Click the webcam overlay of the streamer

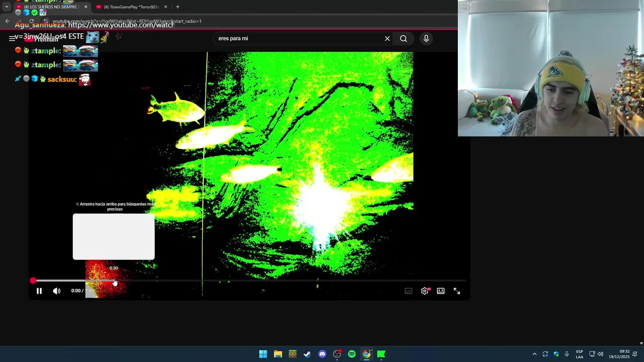[551, 68]
